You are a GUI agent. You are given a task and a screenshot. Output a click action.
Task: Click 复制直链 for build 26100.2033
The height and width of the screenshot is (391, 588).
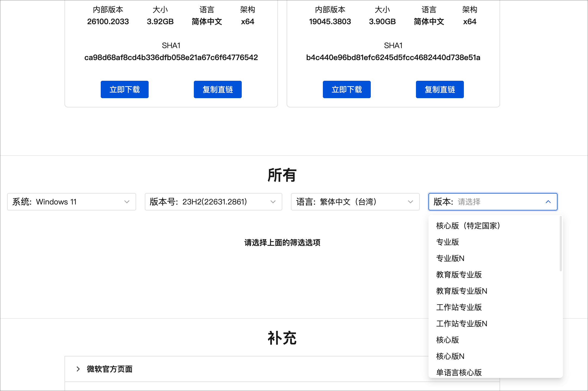[218, 89]
